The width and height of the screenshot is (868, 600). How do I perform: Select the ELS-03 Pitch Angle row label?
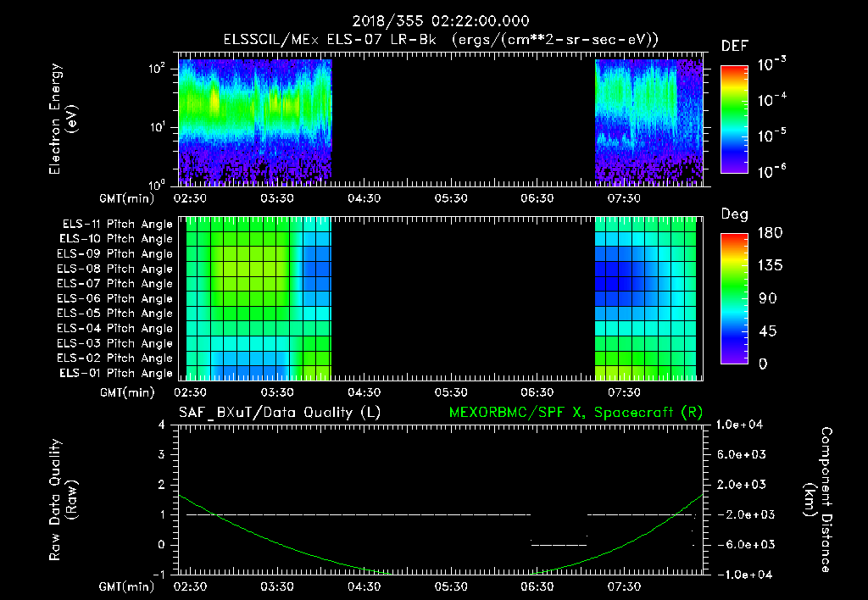click(115, 343)
